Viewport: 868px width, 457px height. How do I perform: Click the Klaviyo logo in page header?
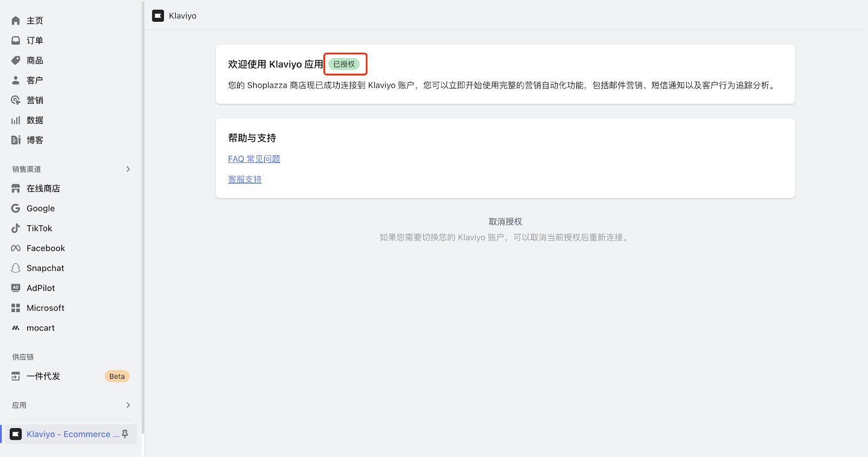pyautogui.click(x=158, y=16)
